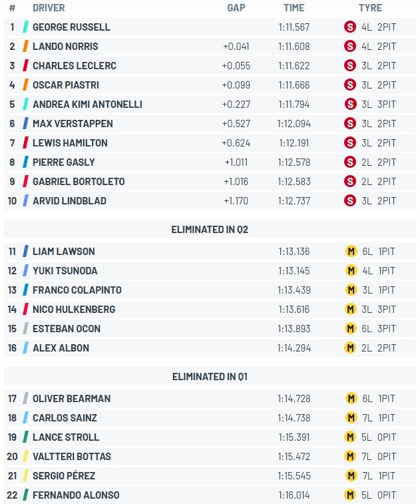Click Charles Leclerc's red team colour stripe
The width and height of the screenshot is (420, 504).
(25, 65)
